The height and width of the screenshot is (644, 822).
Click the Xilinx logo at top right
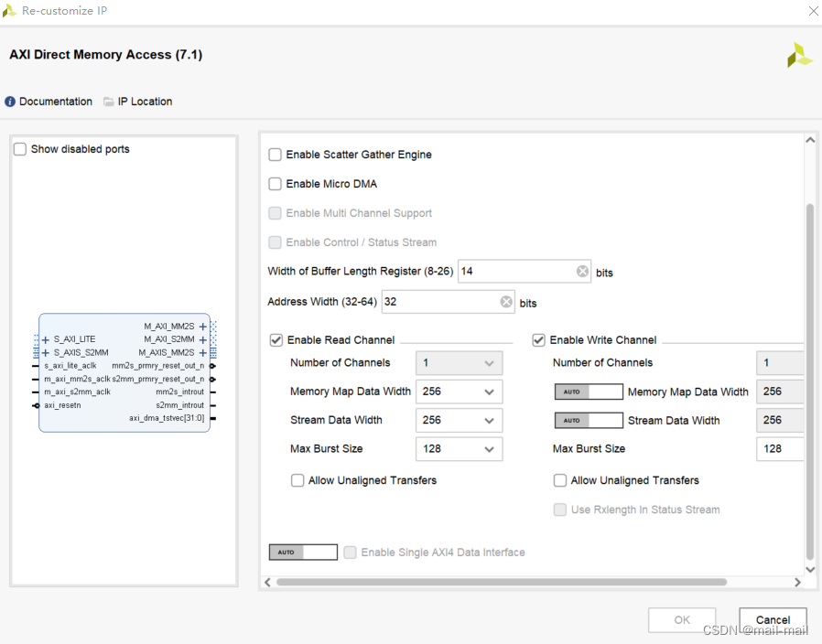click(x=799, y=55)
